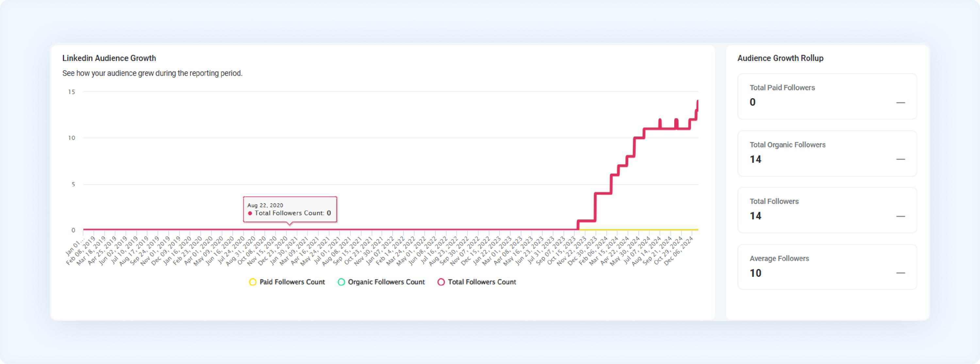Viewport: 980px width, 364px height.
Task: Click the dash icon on Total Organic Followers card
Action: pyautogui.click(x=900, y=159)
